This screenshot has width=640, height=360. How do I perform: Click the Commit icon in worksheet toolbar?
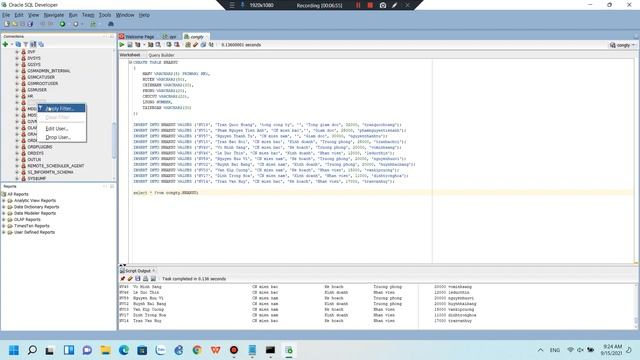(169, 44)
